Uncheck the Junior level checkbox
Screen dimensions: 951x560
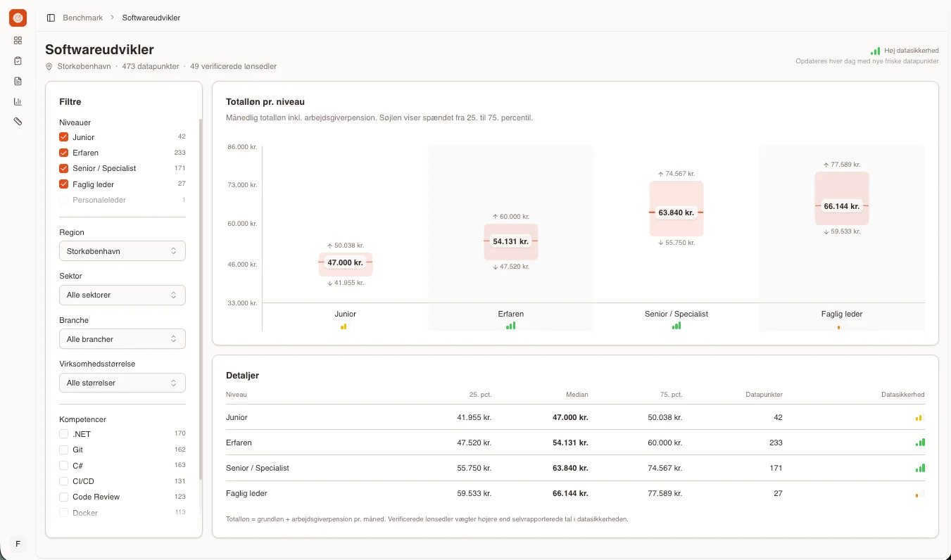click(x=63, y=137)
